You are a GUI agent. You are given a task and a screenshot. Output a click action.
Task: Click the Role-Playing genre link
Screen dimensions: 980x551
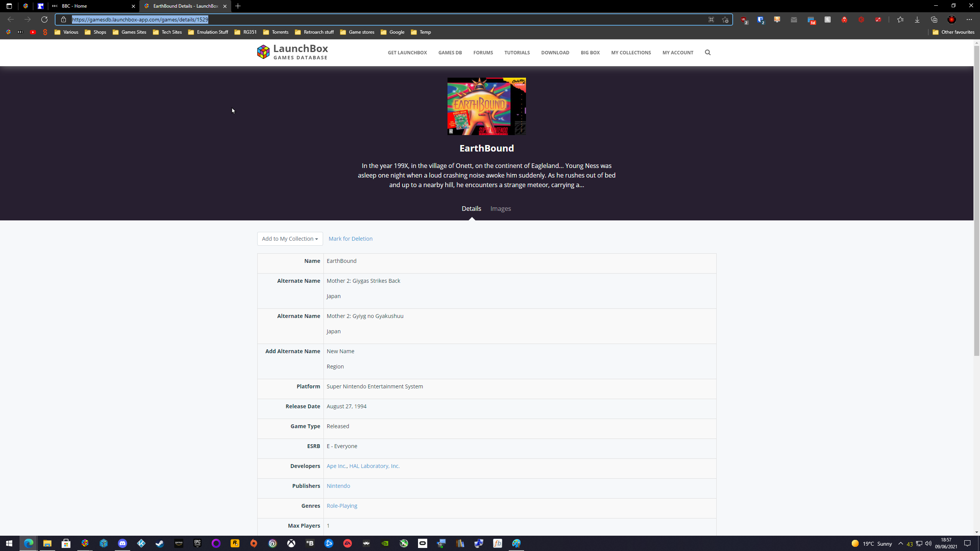pos(342,506)
